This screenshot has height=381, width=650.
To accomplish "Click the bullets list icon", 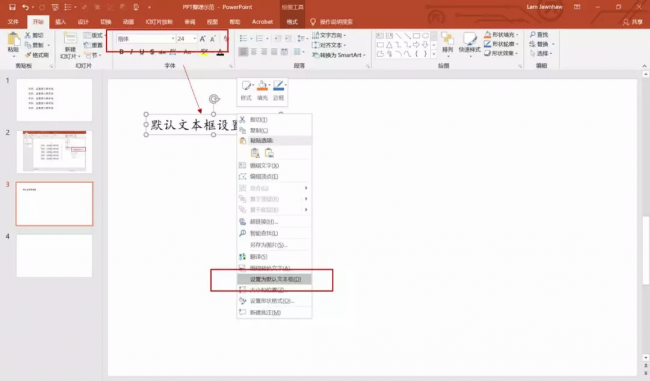I will (244, 39).
